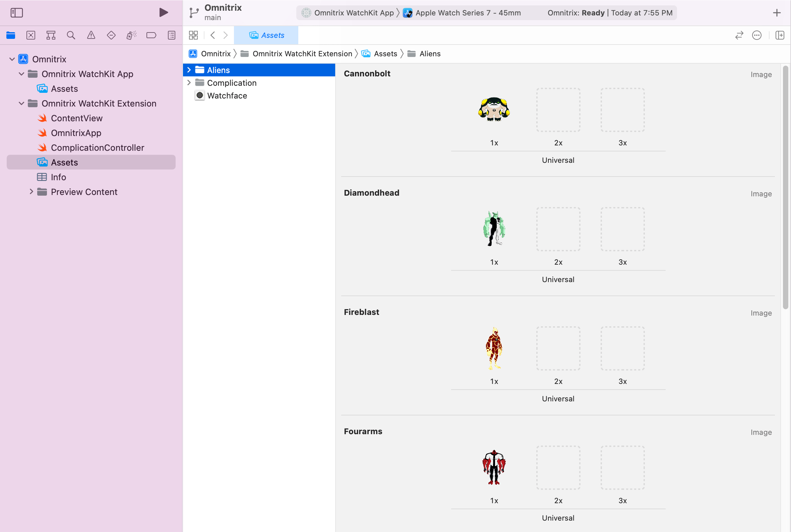Select the Diamondhead 1x image

pos(494,229)
